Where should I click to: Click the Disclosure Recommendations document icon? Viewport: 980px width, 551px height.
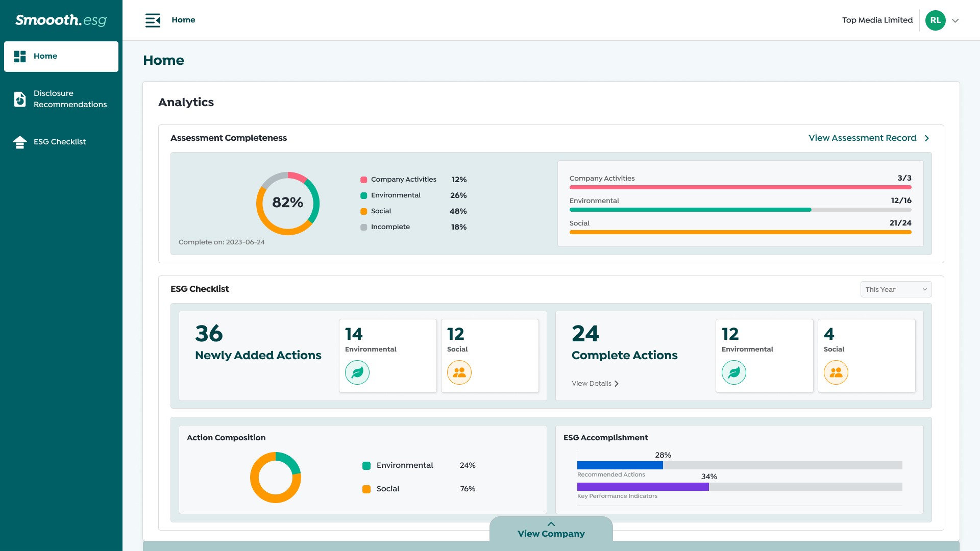(x=20, y=99)
